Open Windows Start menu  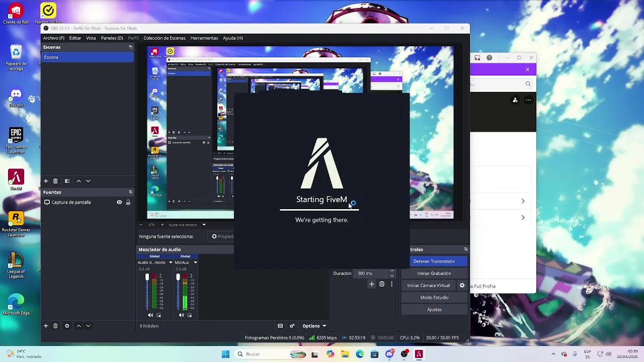coord(225,354)
